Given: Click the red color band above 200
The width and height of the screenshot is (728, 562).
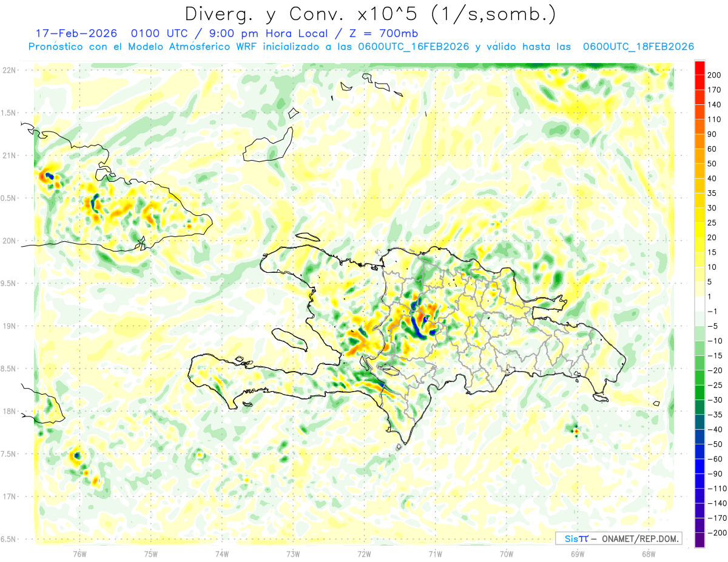Looking at the screenshot, I should 699,67.
